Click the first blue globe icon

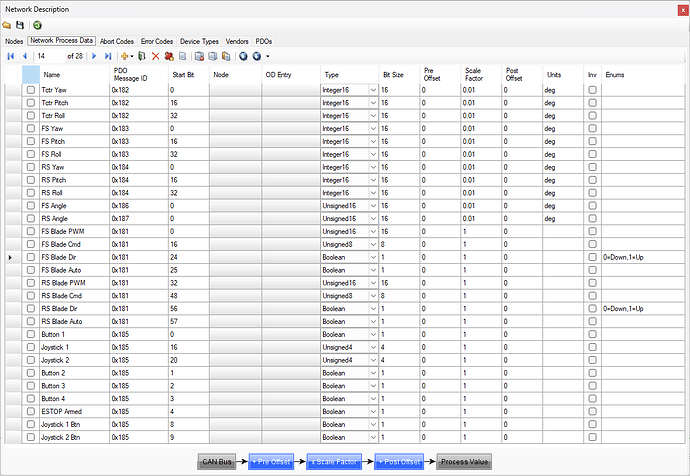click(243, 56)
